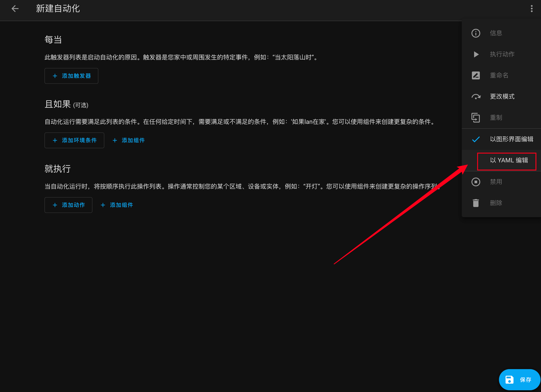Click the trigger description starting 此触发器列表

click(x=182, y=57)
